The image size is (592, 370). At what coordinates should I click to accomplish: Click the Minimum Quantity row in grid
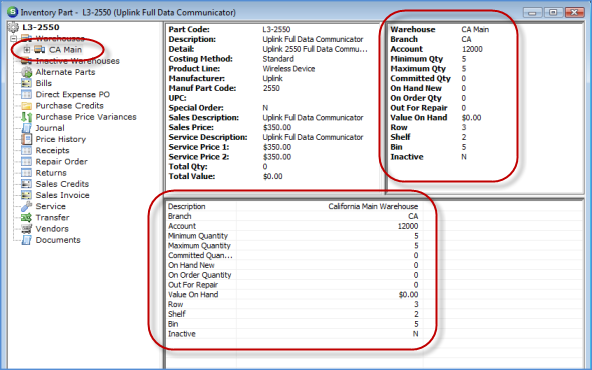(x=293, y=236)
